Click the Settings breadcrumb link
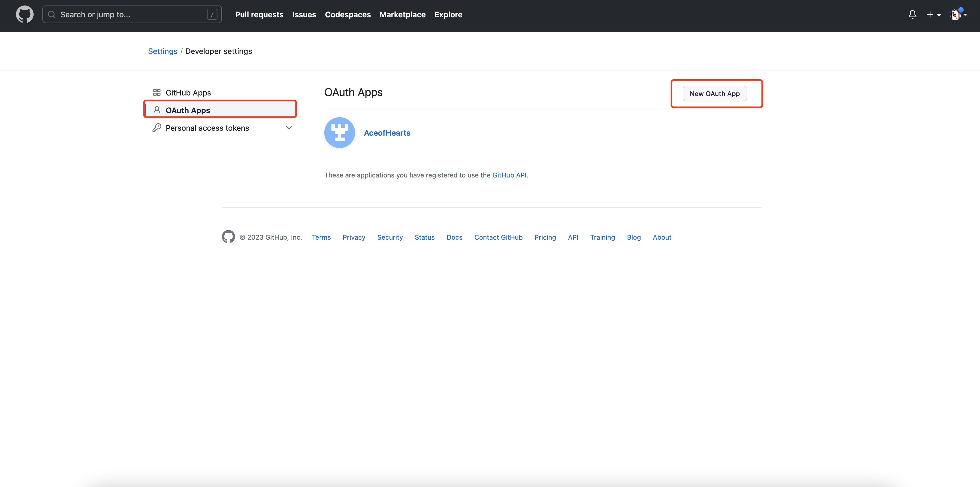The width and height of the screenshot is (980, 487). pos(162,51)
